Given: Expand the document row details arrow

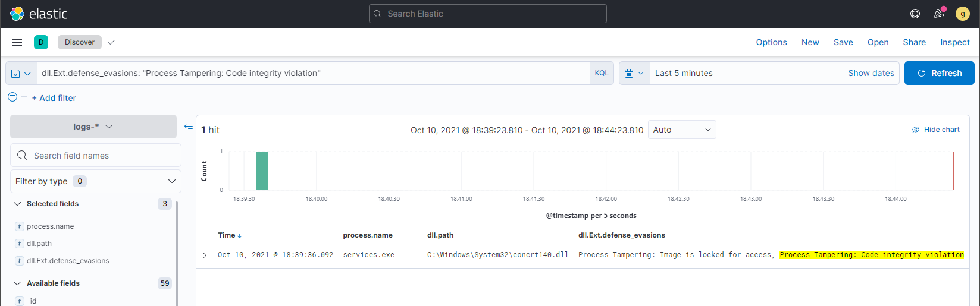Looking at the screenshot, I should [205, 255].
